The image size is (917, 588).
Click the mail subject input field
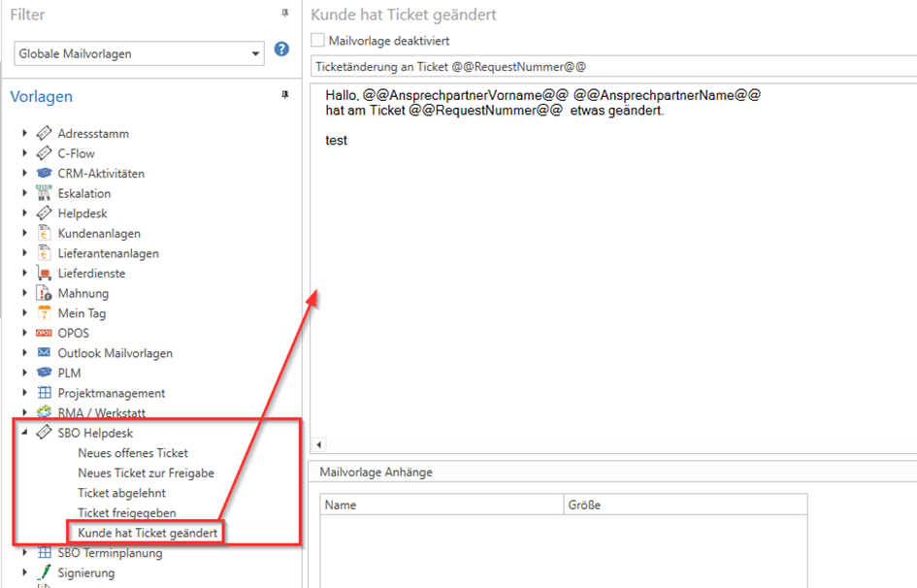click(611, 67)
